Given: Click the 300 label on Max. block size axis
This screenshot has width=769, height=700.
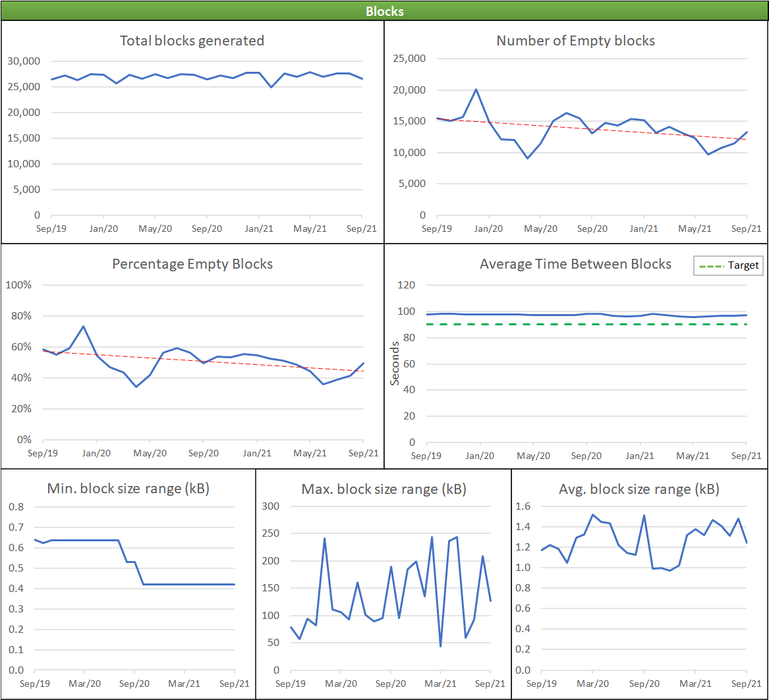Looking at the screenshot, I should pos(270,506).
